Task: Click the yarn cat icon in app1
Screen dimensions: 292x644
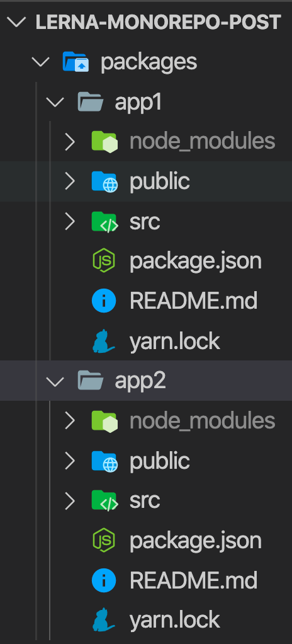Action: point(103,341)
